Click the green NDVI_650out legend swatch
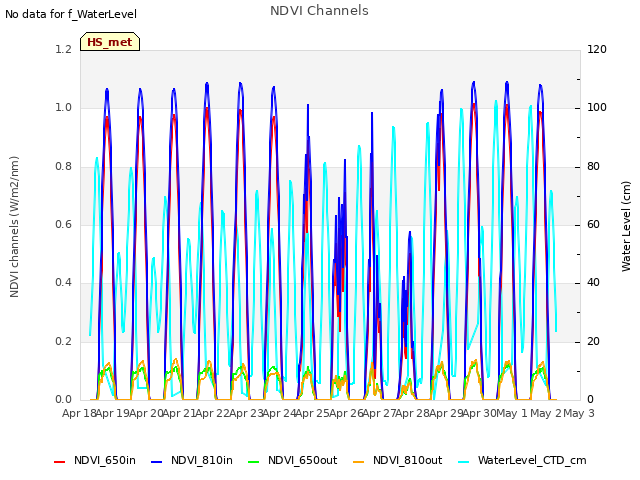The height and width of the screenshot is (480, 640). (x=254, y=462)
